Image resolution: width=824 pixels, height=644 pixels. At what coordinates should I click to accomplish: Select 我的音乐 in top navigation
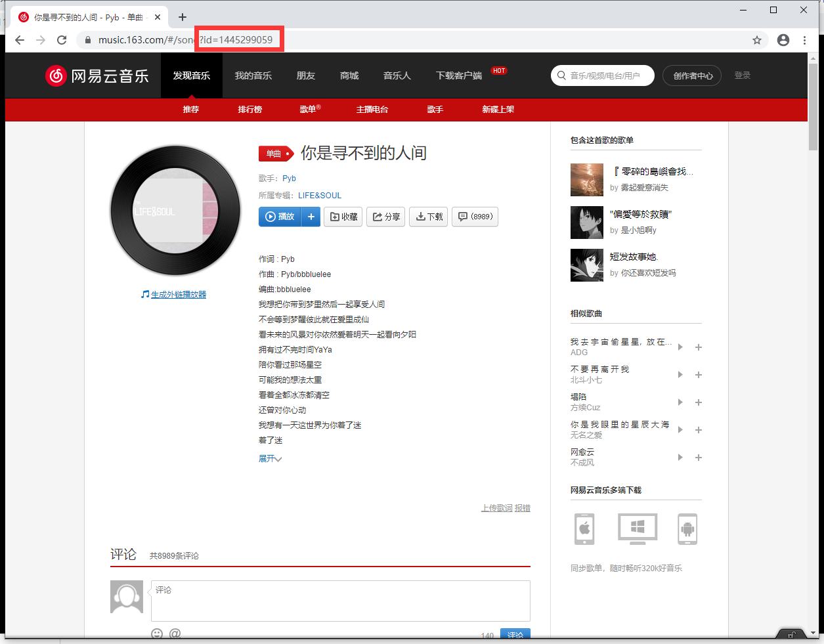[253, 75]
